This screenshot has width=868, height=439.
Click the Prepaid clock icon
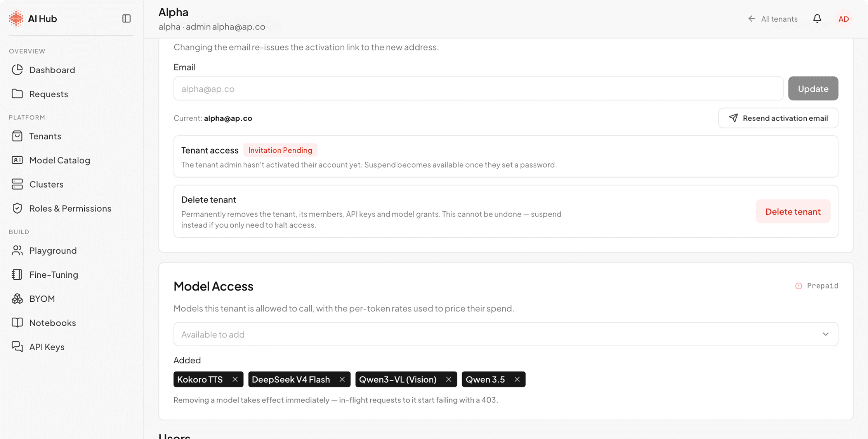799,286
